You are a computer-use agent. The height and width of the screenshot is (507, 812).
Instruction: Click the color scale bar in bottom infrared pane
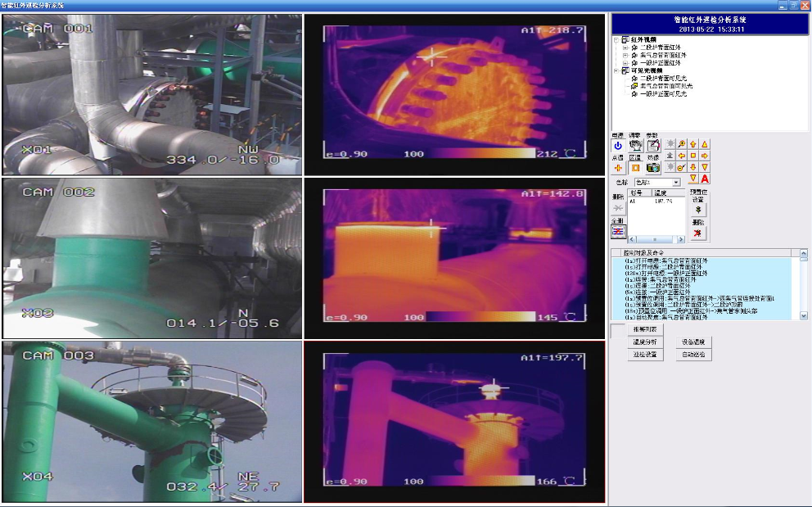pos(481,481)
